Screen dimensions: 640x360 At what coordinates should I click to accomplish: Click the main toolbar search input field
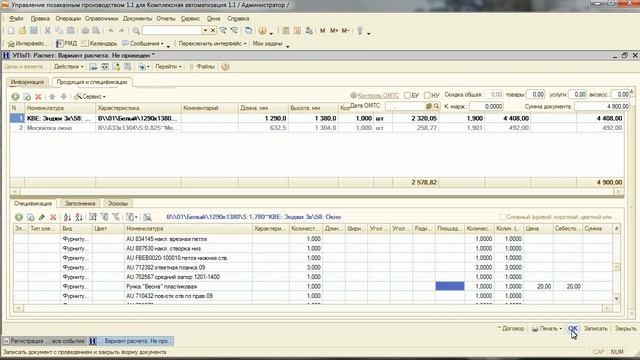(x=172, y=30)
